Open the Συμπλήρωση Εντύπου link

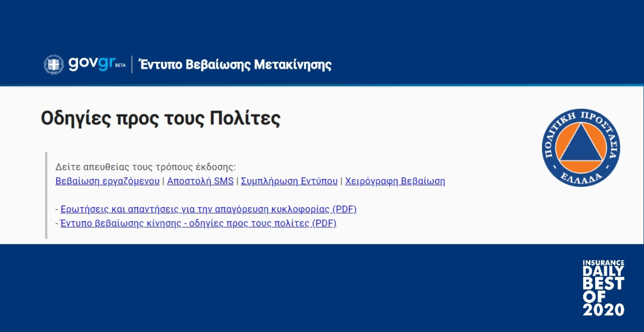coord(289,181)
